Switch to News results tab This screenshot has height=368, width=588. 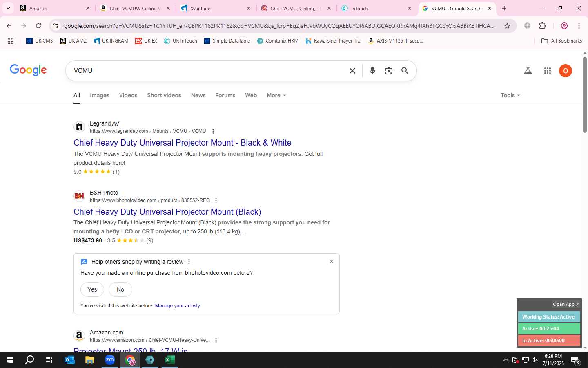coord(198,95)
